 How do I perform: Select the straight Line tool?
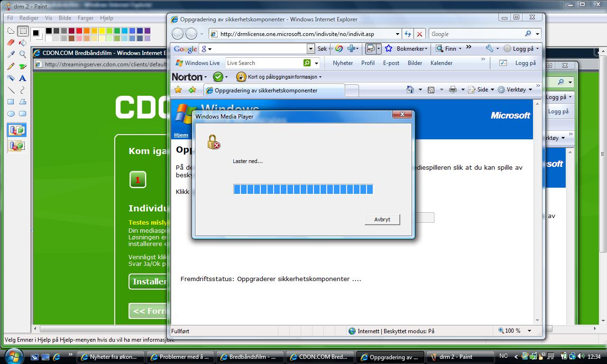coord(11,90)
